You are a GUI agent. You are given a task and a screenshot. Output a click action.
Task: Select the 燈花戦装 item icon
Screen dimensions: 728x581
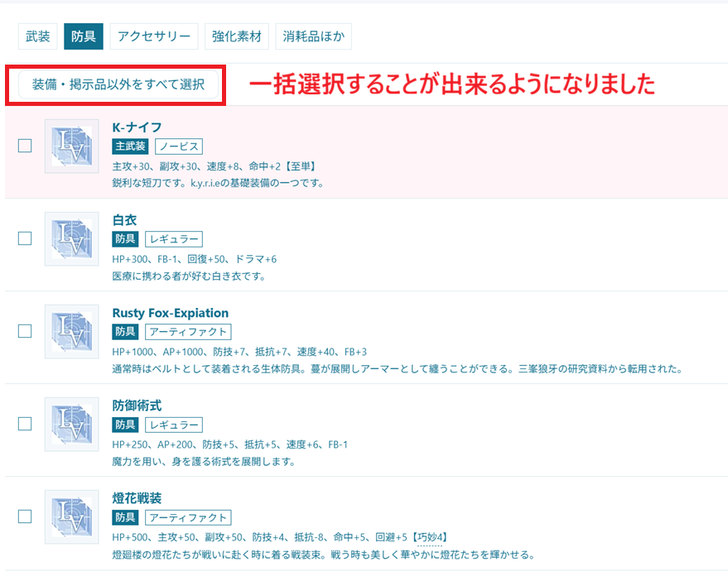71,517
